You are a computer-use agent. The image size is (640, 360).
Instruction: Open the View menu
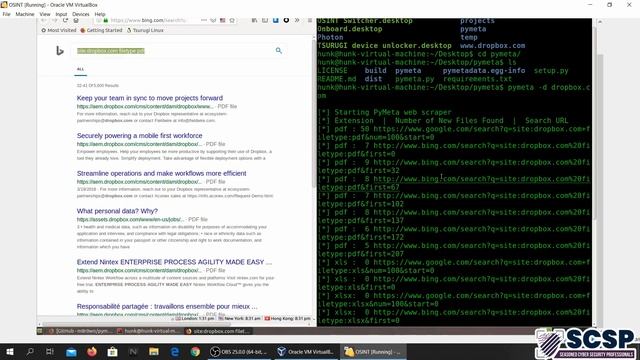pos(45,14)
